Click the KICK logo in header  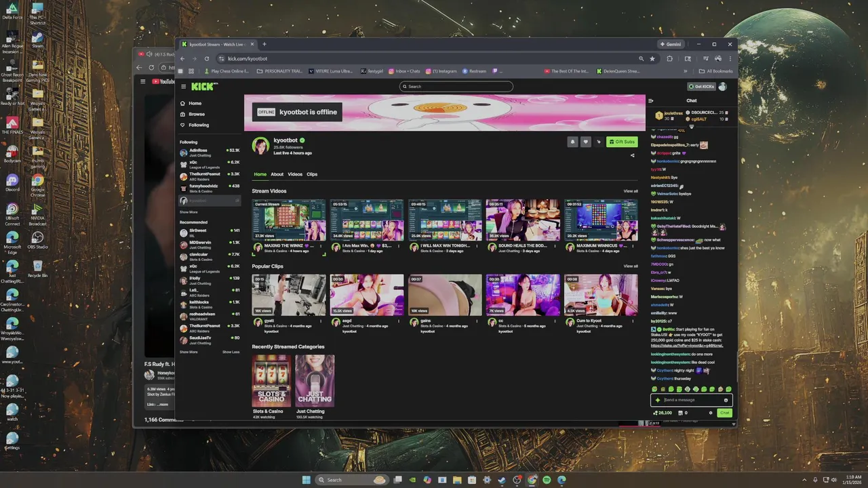[x=203, y=87]
